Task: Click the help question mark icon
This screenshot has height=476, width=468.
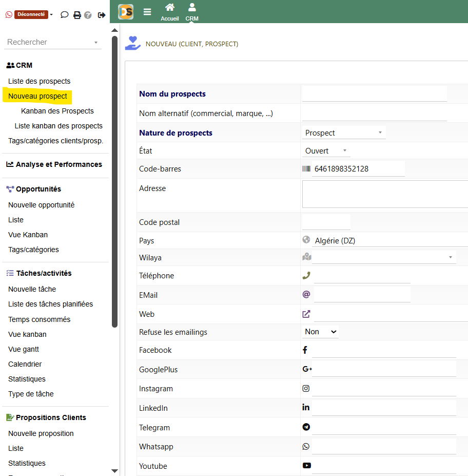Action: [88, 15]
